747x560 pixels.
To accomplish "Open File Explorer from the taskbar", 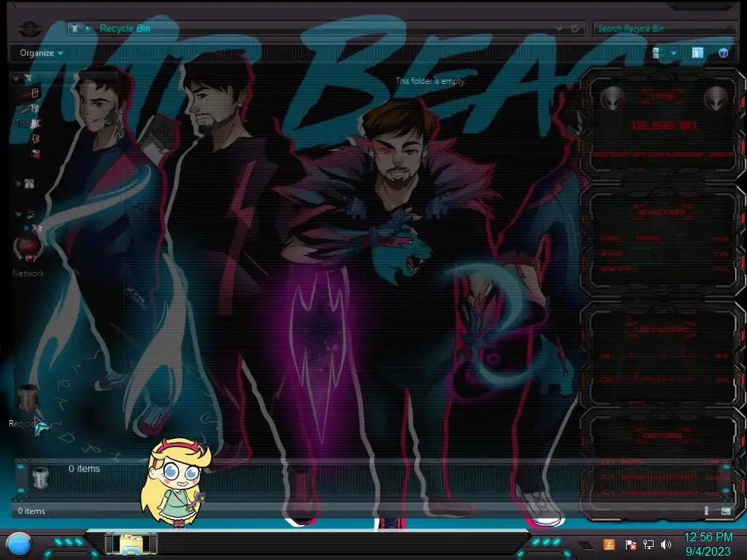I will [x=131, y=544].
